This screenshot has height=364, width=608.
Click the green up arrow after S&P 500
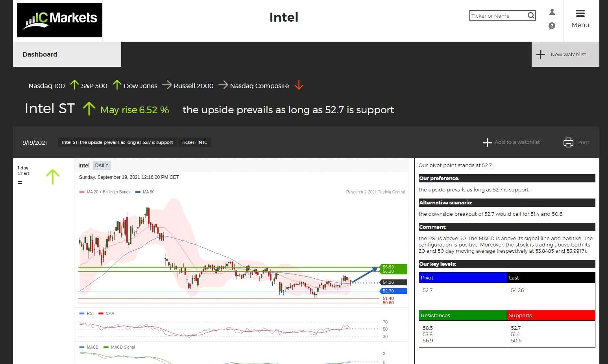116,85
